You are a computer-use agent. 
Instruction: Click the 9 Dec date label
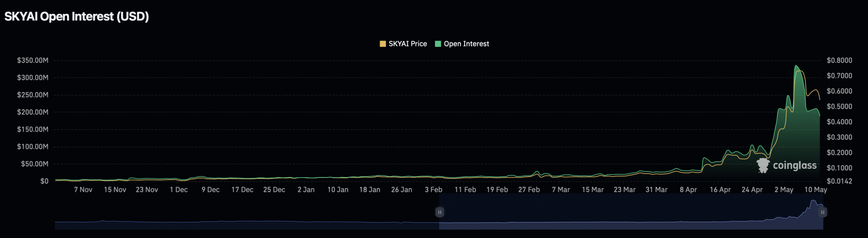(x=211, y=190)
